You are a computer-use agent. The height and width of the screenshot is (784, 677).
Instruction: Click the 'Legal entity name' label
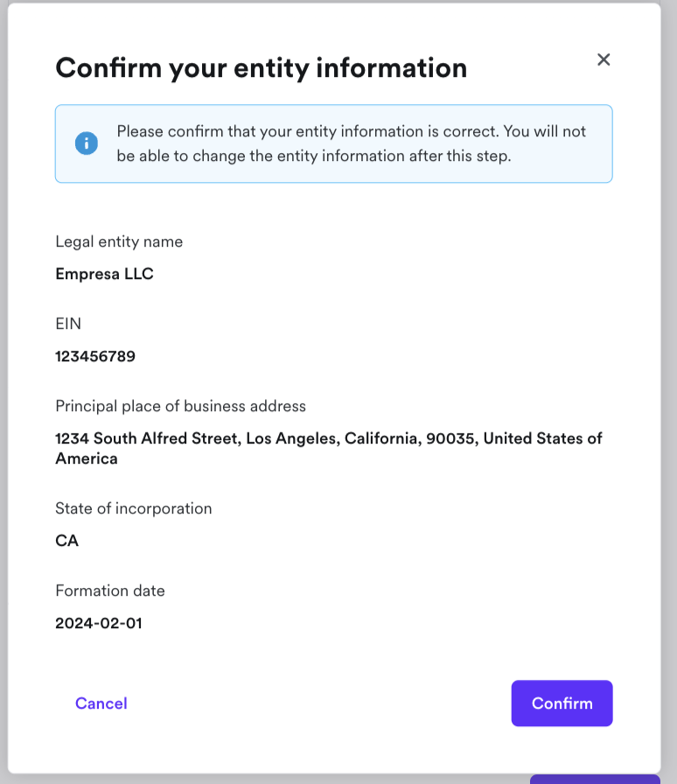click(119, 241)
